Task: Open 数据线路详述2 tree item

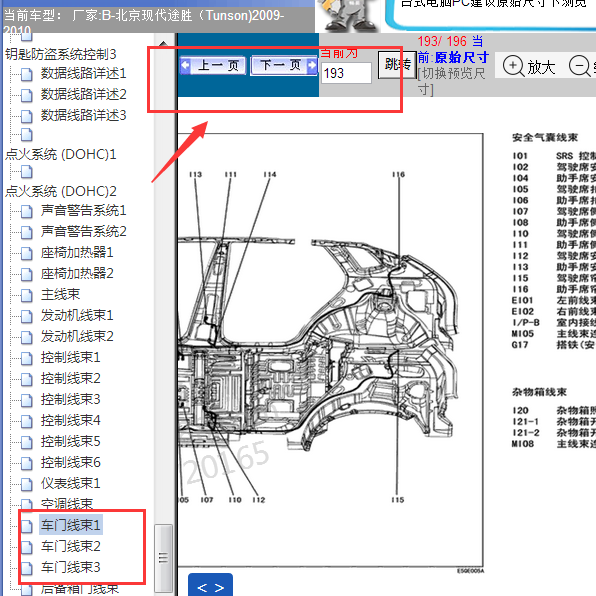Action: point(83,94)
